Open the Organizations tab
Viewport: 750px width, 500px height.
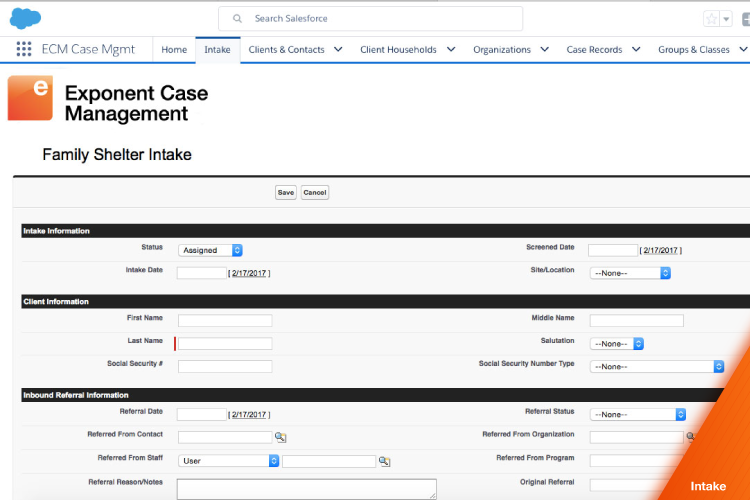click(502, 50)
